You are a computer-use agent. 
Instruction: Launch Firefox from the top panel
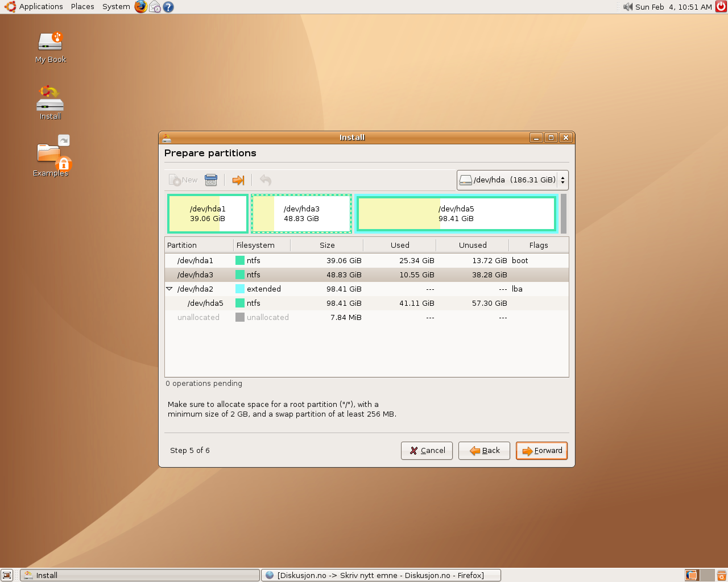pos(140,7)
